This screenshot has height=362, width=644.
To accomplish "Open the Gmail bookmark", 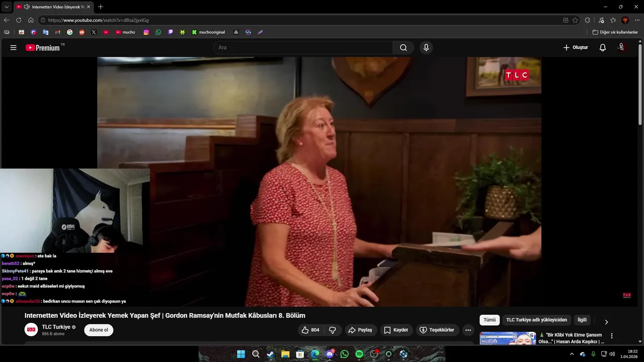I will (57, 32).
